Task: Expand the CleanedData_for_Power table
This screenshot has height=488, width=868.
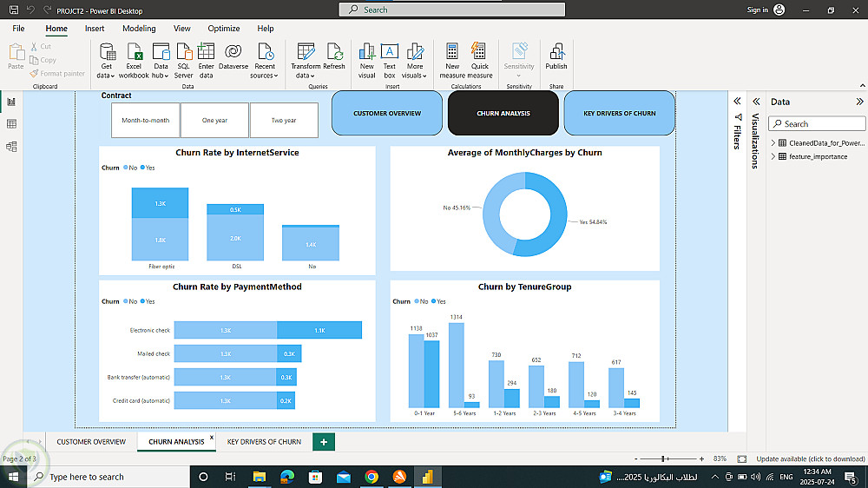Action: [773, 143]
